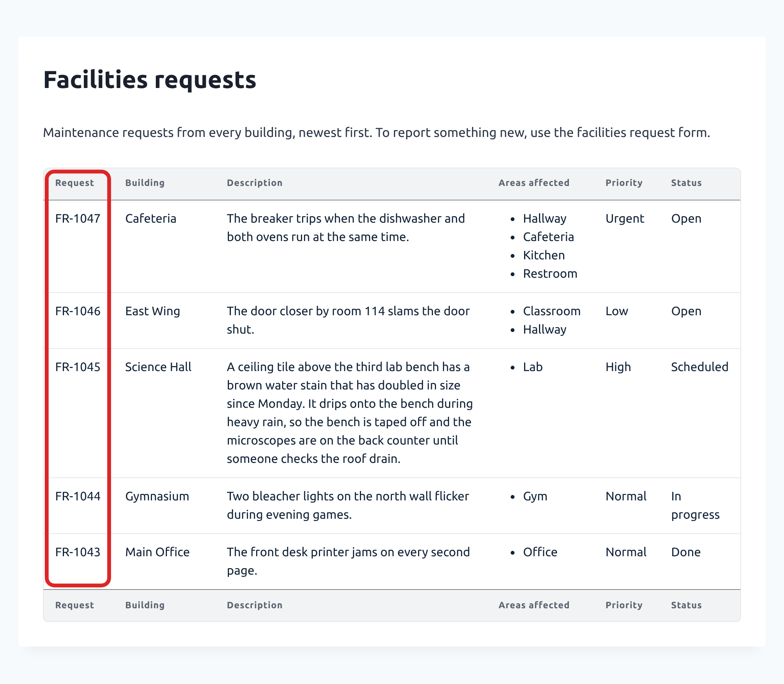
Task: Click the FR-1044 request ID
Action: point(78,496)
